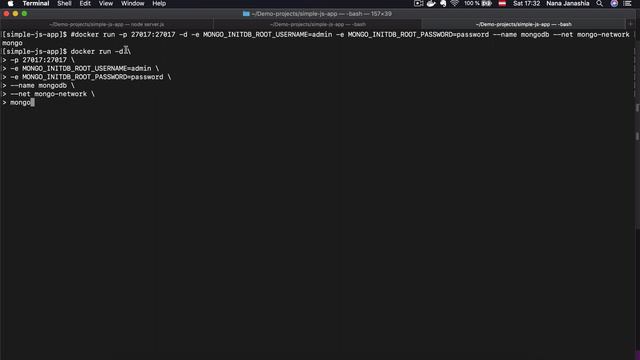Open Spotlight search
Screen dimensions: 640x360
tap(600, 4)
